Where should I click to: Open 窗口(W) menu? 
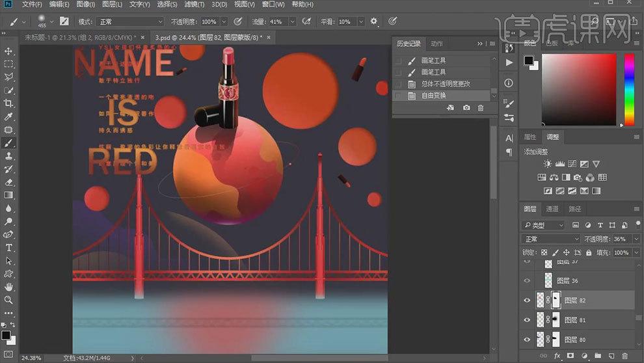[273, 4]
